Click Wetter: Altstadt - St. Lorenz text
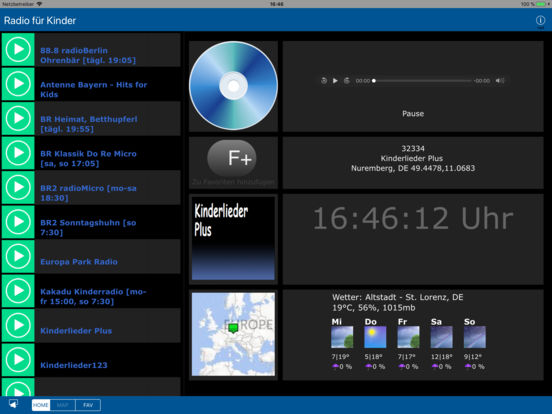Screen dimensions: 552x414 click(x=397, y=297)
